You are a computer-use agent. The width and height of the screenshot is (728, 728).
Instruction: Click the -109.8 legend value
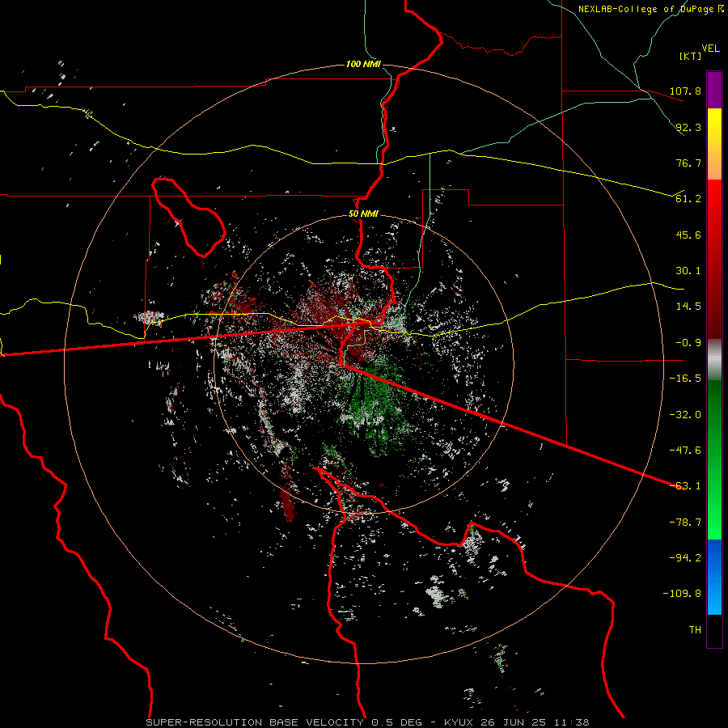(x=682, y=594)
